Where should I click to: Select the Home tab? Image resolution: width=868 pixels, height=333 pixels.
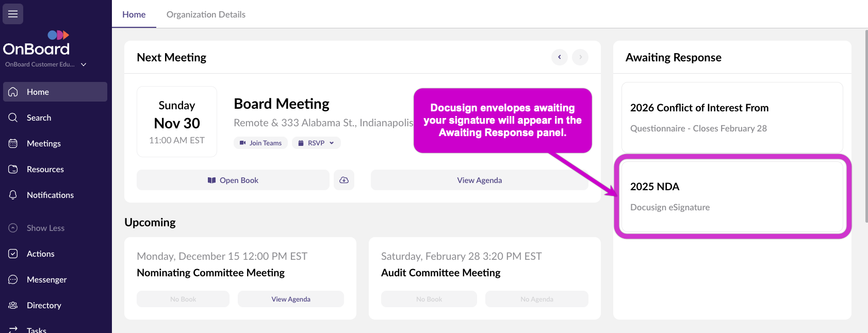[x=134, y=14]
